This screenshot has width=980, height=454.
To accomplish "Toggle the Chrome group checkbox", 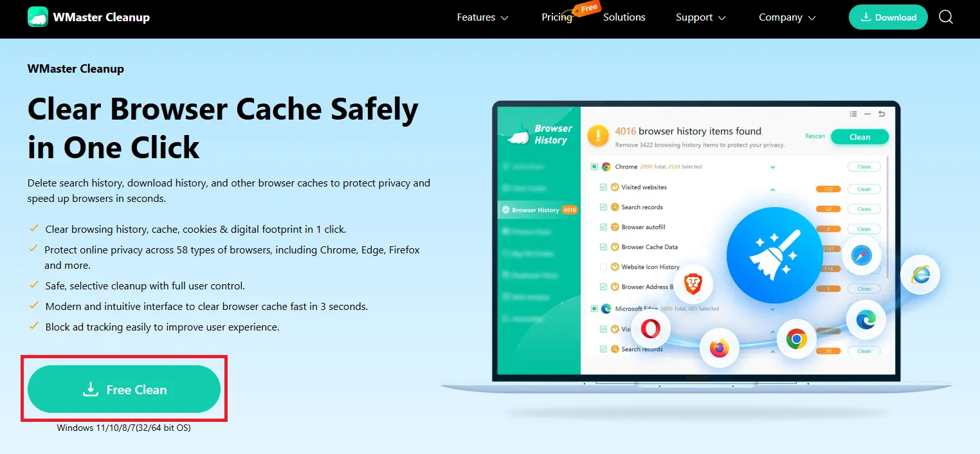I will (x=594, y=167).
